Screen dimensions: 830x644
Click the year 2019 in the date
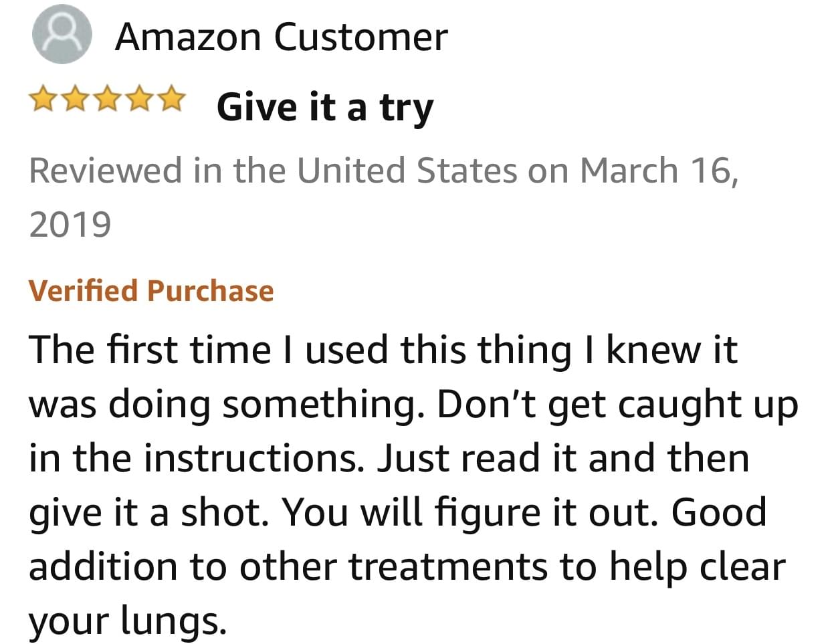tap(70, 224)
